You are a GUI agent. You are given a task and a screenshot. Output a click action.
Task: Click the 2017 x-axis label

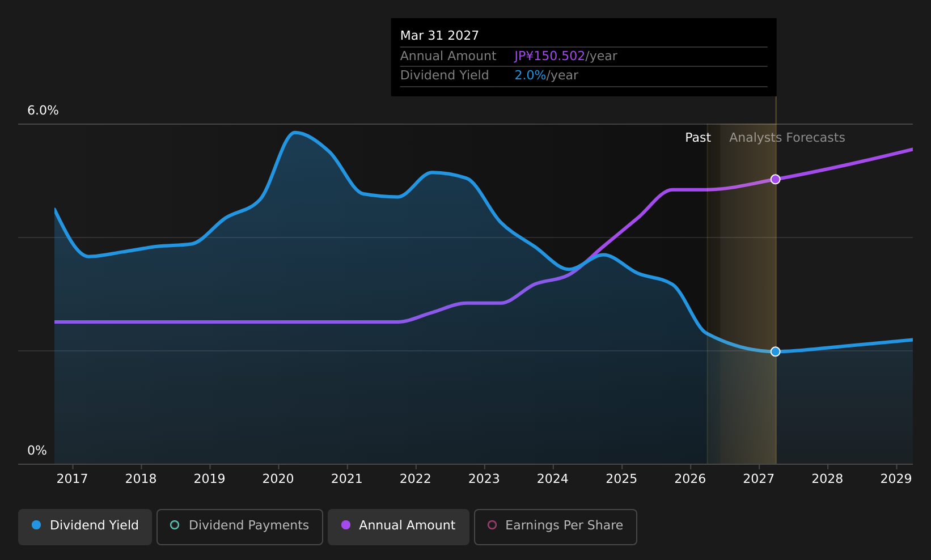(72, 479)
